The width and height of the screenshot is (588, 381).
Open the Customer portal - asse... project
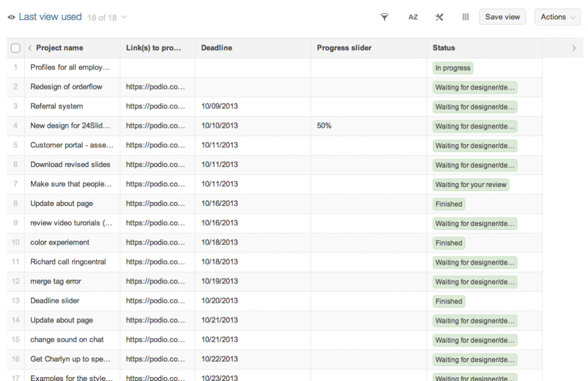[72, 145]
